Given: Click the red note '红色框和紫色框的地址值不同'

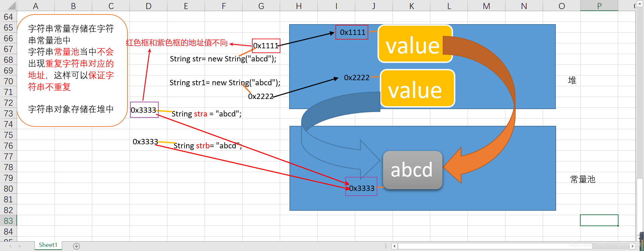Looking at the screenshot, I should 177,43.
